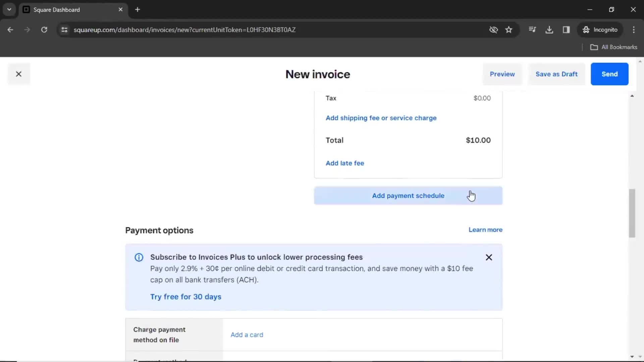Click the New invoice title

tap(318, 74)
